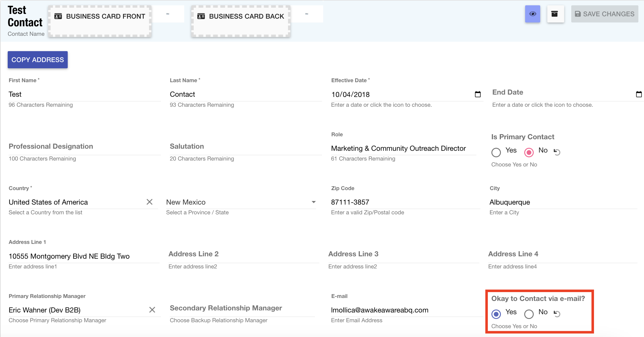Open the End Date calendar icon
The height and width of the screenshot is (337, 644).
point(638,94)
